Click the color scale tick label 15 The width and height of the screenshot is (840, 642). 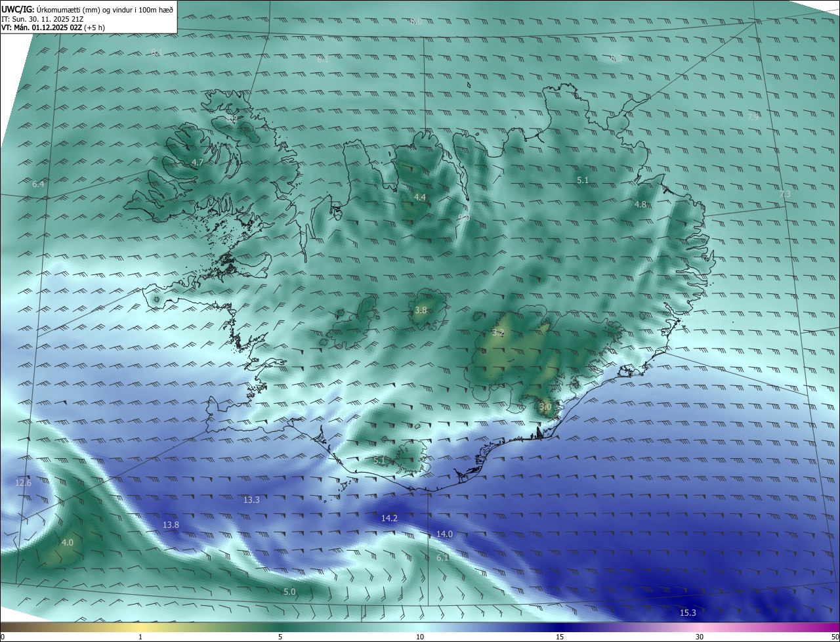coord(560,637)
